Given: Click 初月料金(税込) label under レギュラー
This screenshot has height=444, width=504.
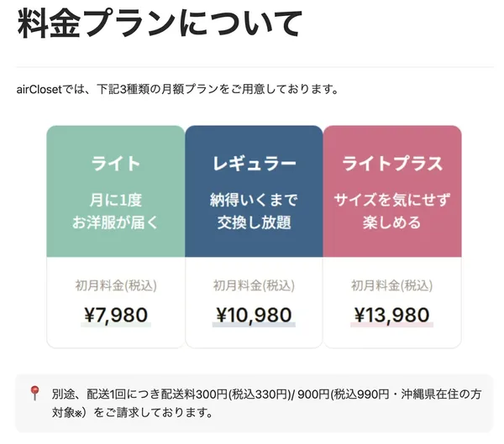Looking at the screenshot, I should tap(254, 285).
